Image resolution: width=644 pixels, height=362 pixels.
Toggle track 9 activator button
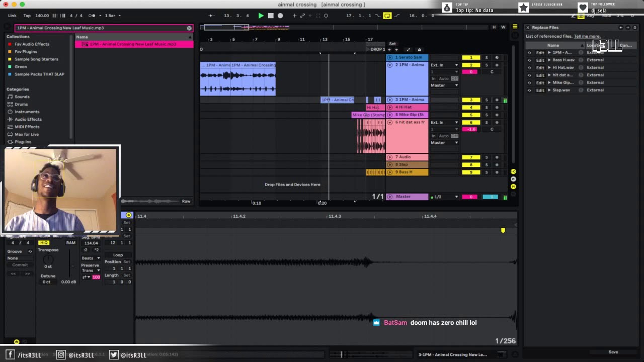[x=471, y=172]
